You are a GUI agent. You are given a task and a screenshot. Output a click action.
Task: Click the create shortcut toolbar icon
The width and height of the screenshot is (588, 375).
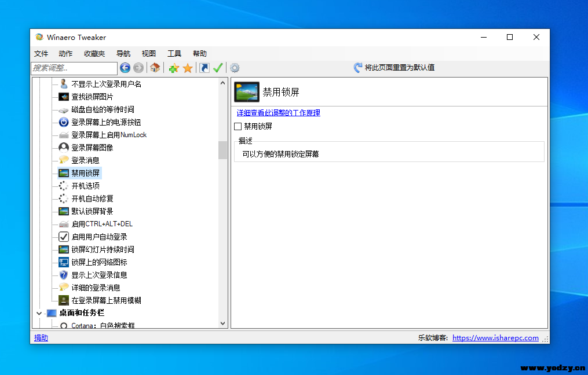(x=204, y=68)
